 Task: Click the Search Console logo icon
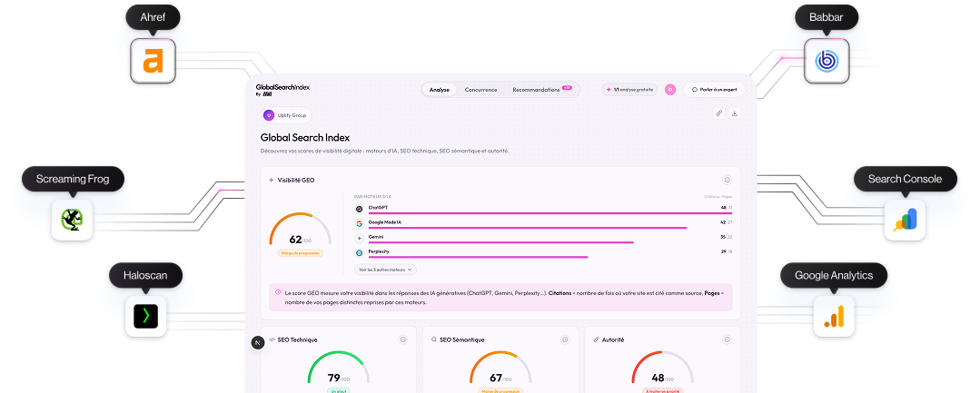coord(905,220)
